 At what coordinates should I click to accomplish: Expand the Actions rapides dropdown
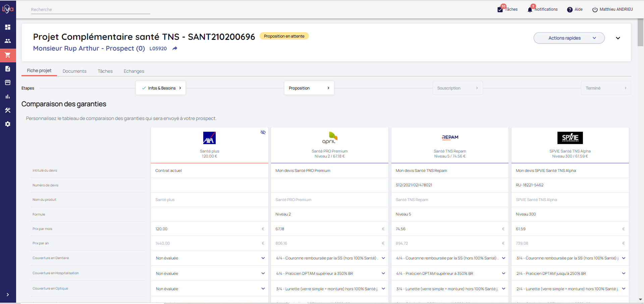click(569, 38)
